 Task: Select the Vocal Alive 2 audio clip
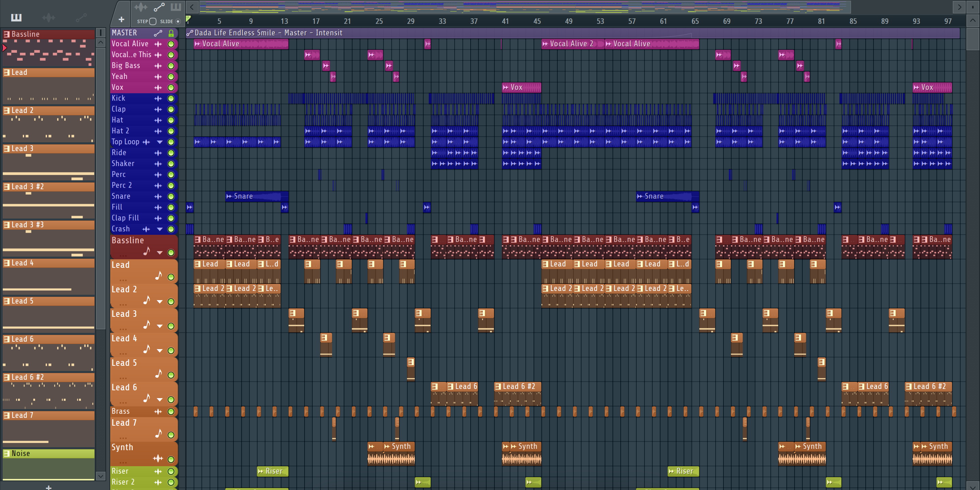pyautogui.click(x=573, y=44)
